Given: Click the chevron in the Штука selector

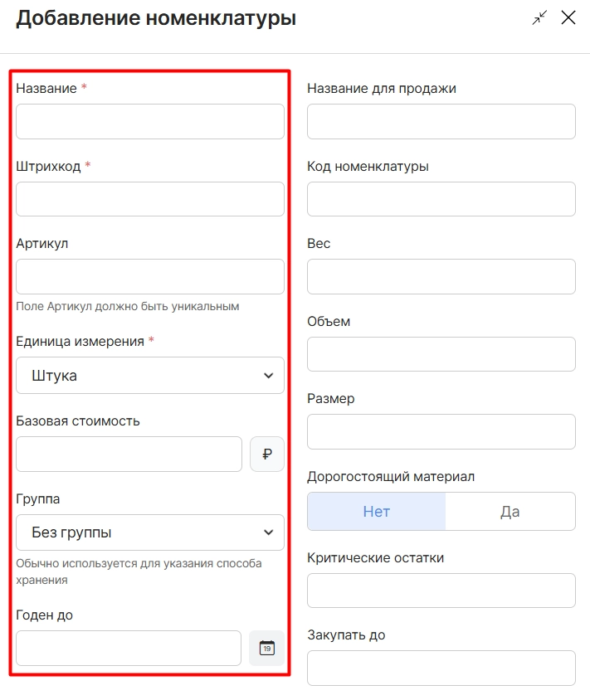Looking at the screenshot, I should click(x=268, y=376).
